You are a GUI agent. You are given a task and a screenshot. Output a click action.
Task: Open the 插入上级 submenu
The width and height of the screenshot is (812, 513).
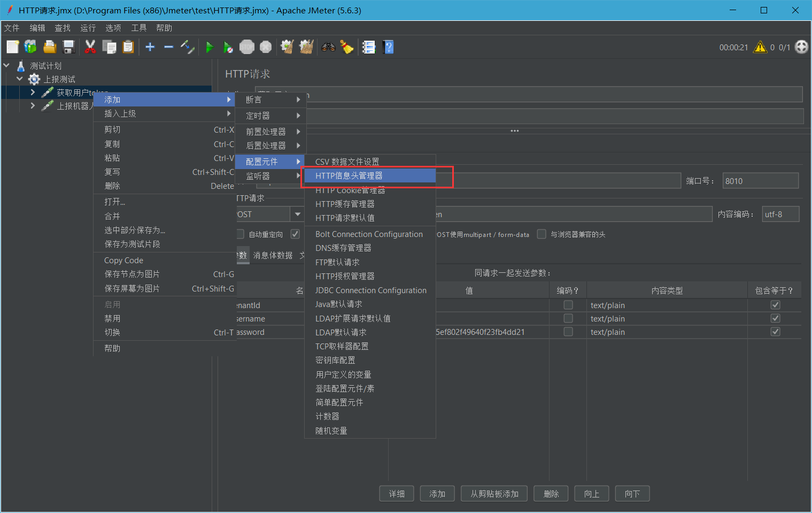tap(165, 113)
